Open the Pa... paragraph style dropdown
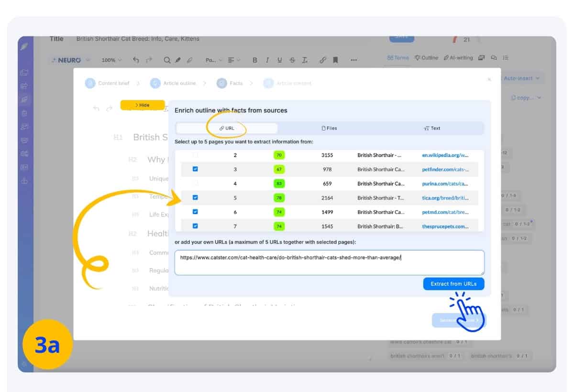This screenshot has width=574, height=392. [214, 60]
